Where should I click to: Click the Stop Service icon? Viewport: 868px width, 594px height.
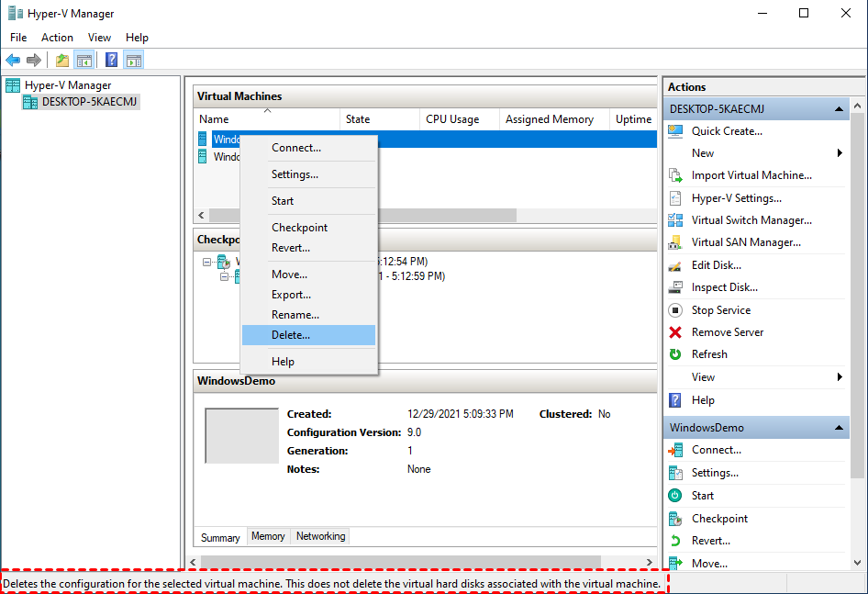tap(675, 310)
